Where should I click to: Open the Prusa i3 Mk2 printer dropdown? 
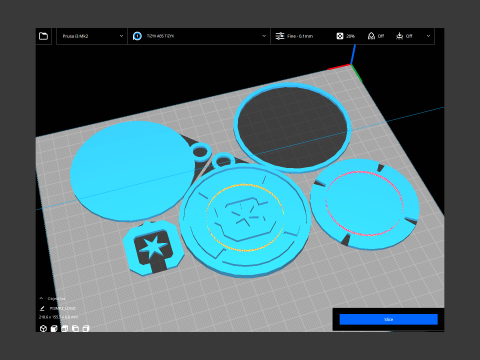(x=92, y=36)
